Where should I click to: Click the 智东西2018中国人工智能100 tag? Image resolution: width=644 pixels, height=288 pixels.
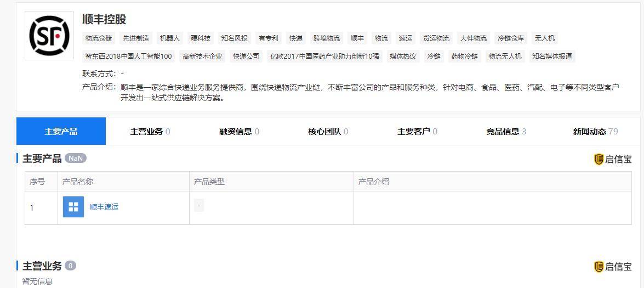(x=129, y=57)
